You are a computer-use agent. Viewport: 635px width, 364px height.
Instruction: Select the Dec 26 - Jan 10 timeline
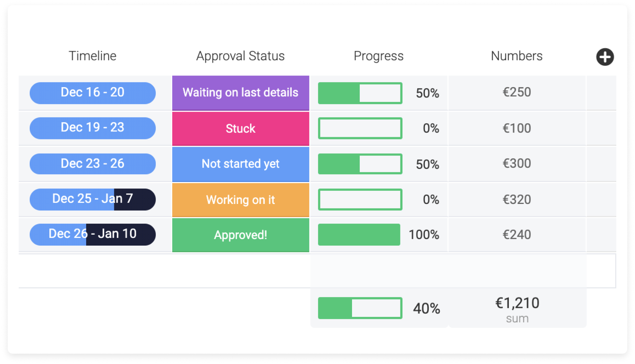click(x=93, y=234)
